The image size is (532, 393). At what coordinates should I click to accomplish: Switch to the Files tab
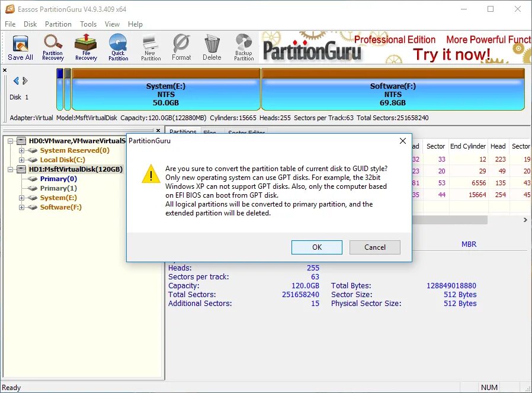point(210,133)
